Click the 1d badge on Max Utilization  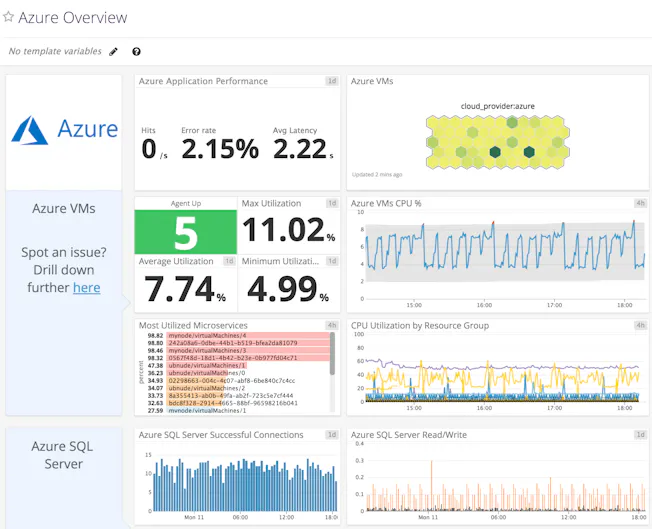click(332, 203)
